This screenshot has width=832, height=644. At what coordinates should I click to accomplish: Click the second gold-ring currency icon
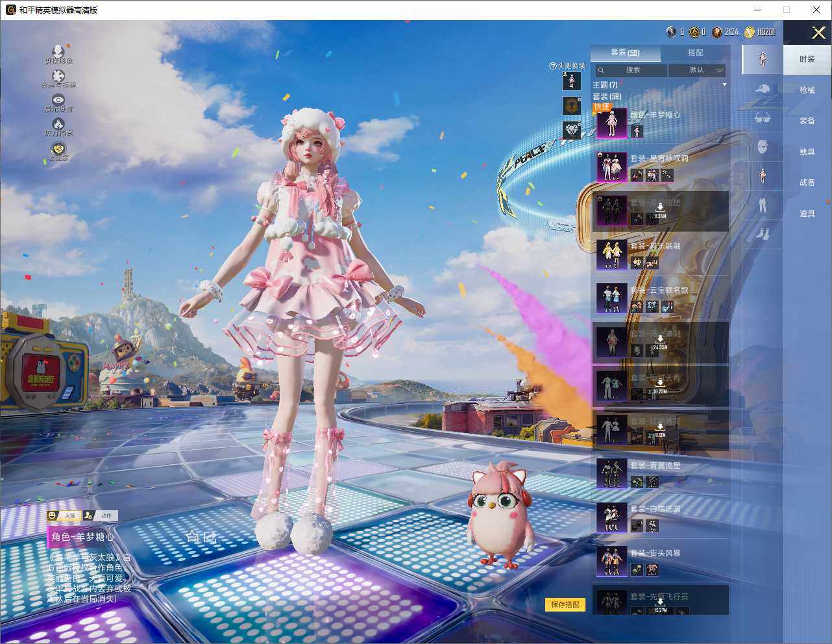(694, 32)
